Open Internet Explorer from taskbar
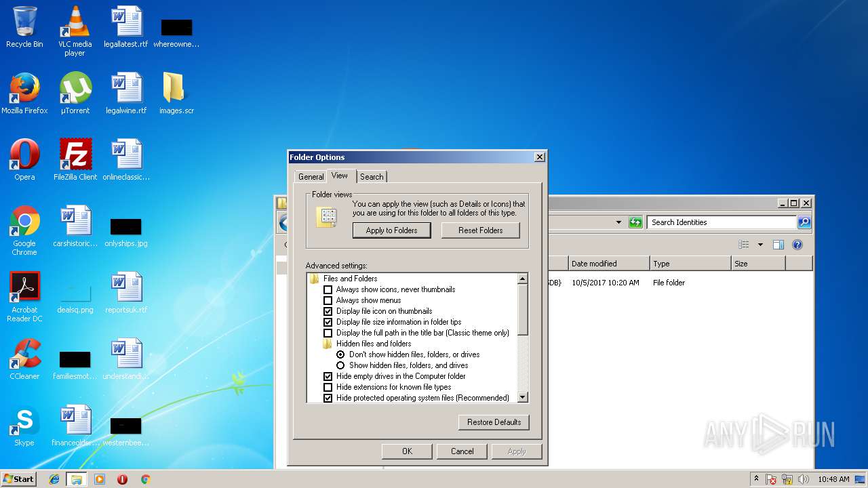 coord(54,479)
